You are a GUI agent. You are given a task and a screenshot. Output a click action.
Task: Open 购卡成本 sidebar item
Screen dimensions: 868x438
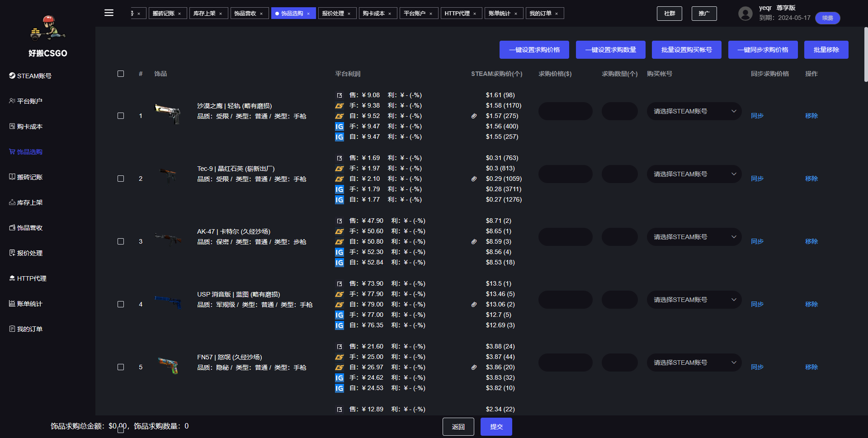[x=26, y=127]
